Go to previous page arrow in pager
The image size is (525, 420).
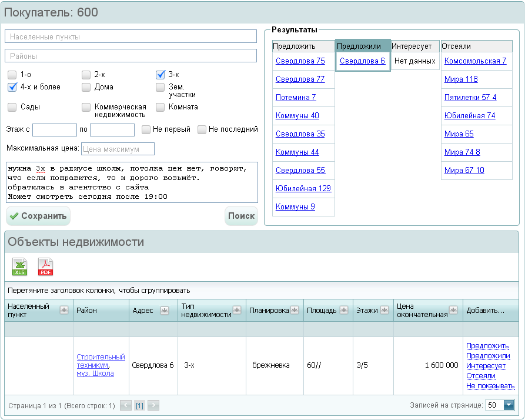(x=126, y=405)
